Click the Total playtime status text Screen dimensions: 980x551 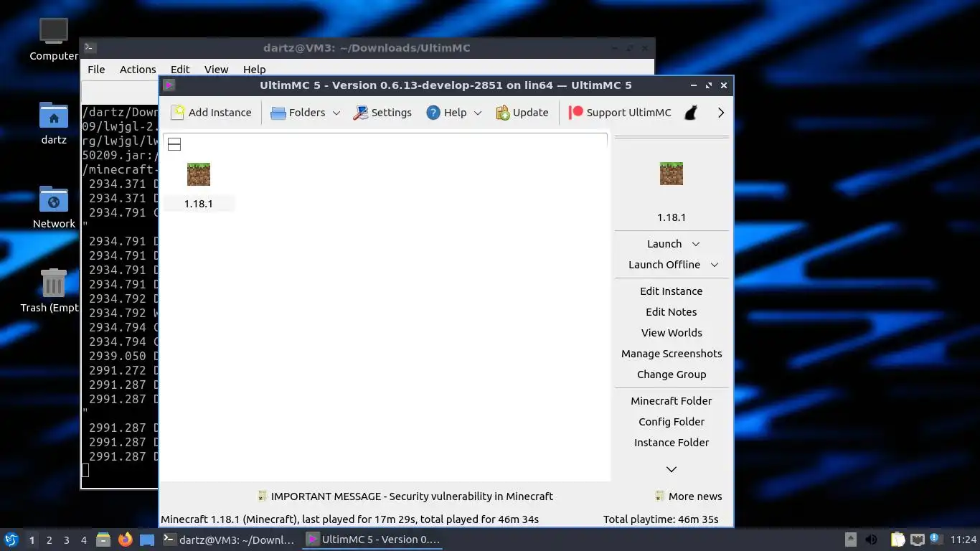click(x=661, y=519)
